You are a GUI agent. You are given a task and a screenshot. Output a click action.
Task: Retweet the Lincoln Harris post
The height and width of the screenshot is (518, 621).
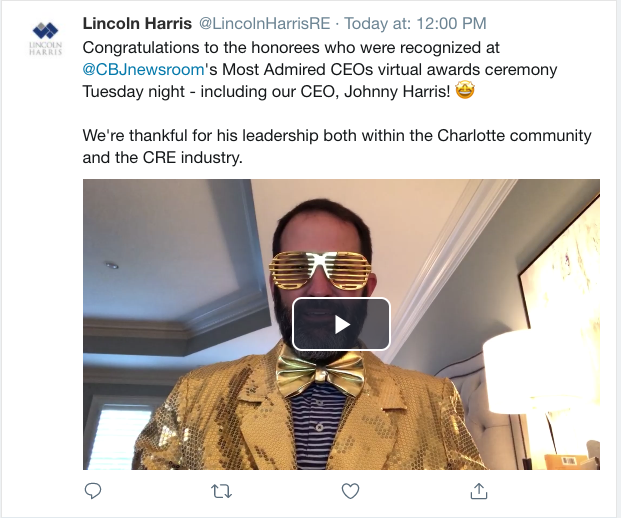(221, 491)
